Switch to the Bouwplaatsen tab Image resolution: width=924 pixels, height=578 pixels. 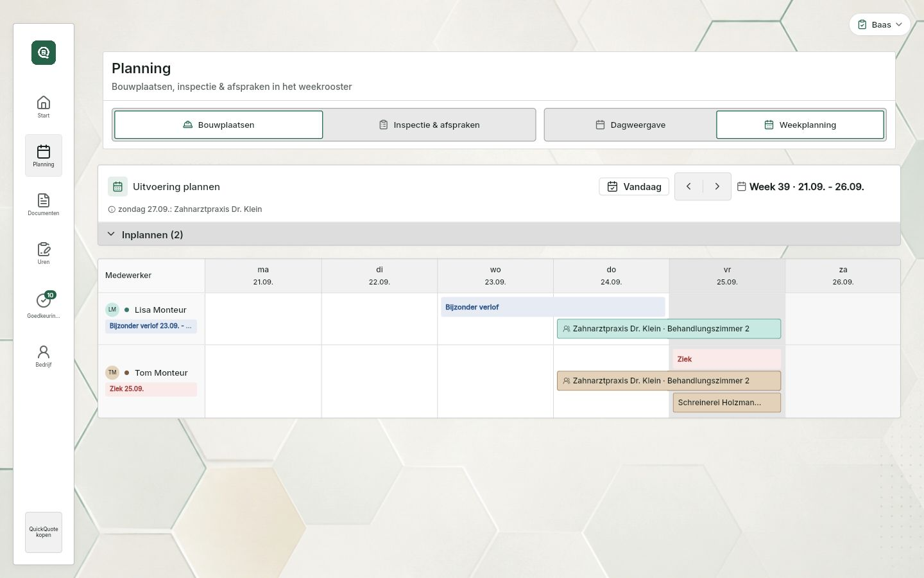click(x=218, y=125)
